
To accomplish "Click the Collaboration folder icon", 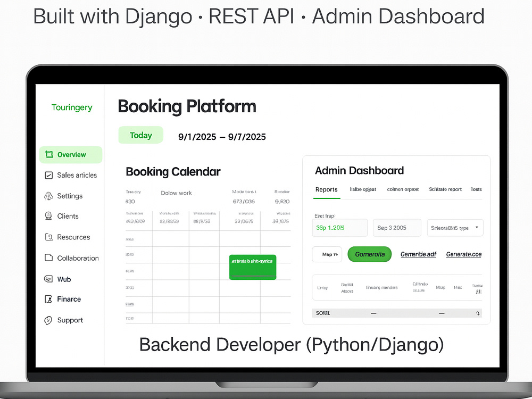I will (x=49, y=258).
